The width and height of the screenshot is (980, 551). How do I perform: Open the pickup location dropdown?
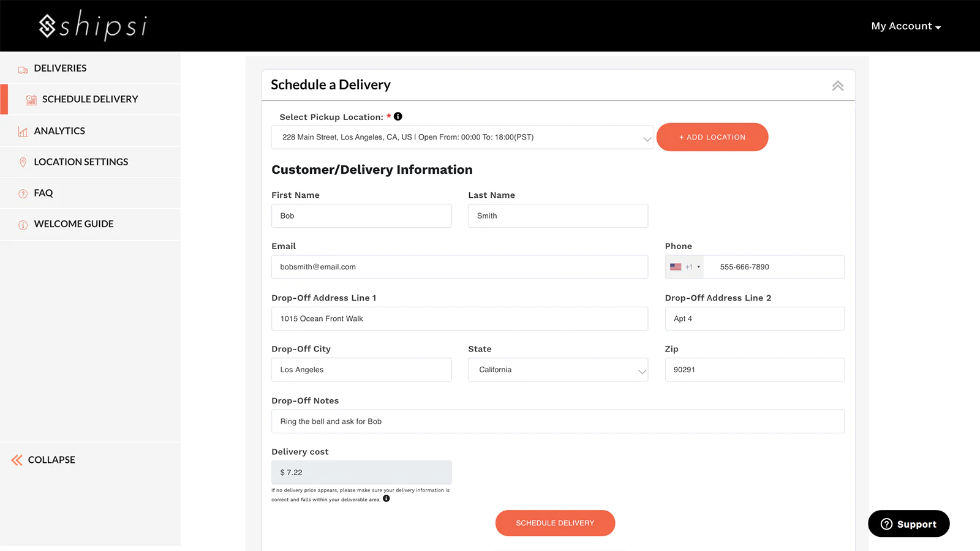coord(462,137)
